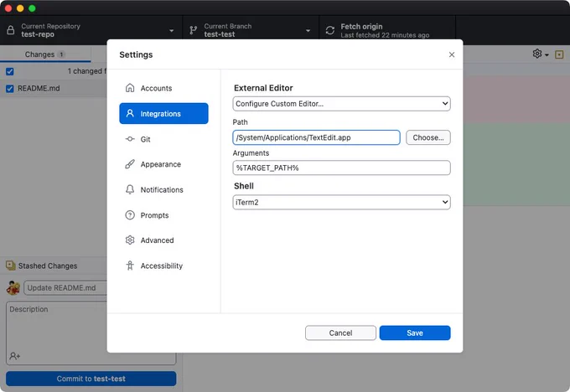Open the Shell dropdown showing iTerm2
Viewport: 570px width, 392px height.
coord(341,202)
